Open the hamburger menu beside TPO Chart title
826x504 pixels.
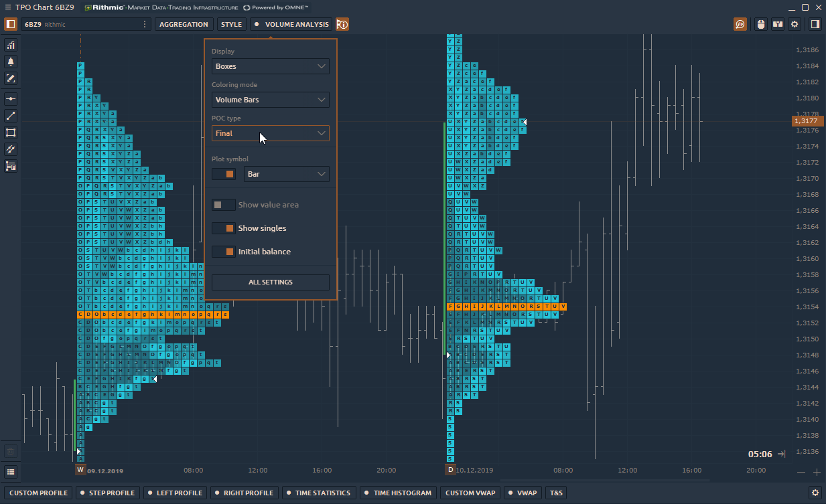(7, 7)
